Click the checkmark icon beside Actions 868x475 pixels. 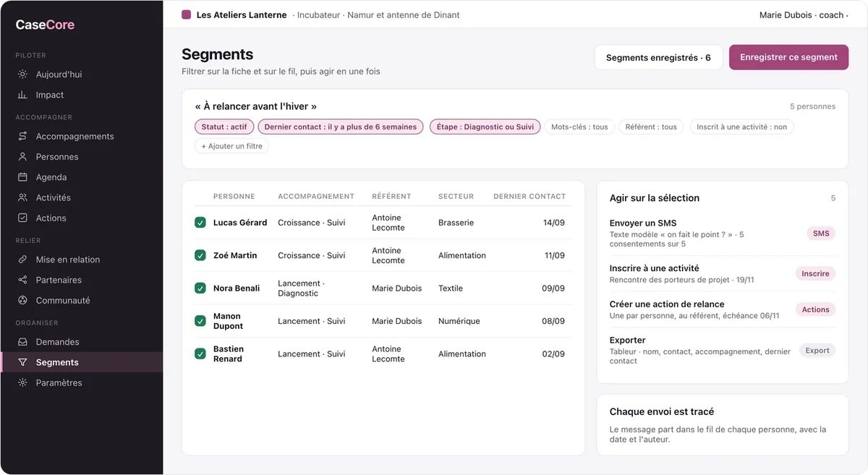22,218
